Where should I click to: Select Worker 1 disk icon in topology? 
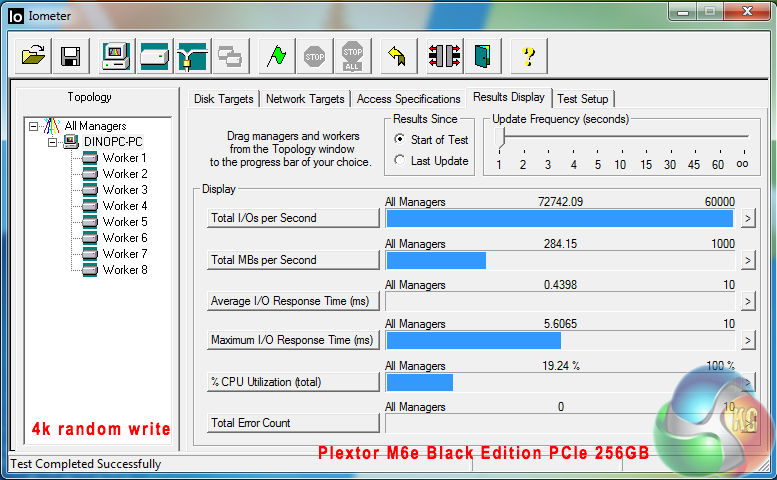click(x=90, y=158)
